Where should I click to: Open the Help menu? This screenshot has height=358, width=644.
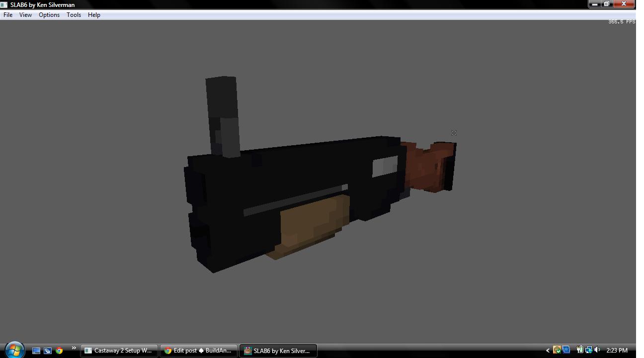[x=94, y=15]
